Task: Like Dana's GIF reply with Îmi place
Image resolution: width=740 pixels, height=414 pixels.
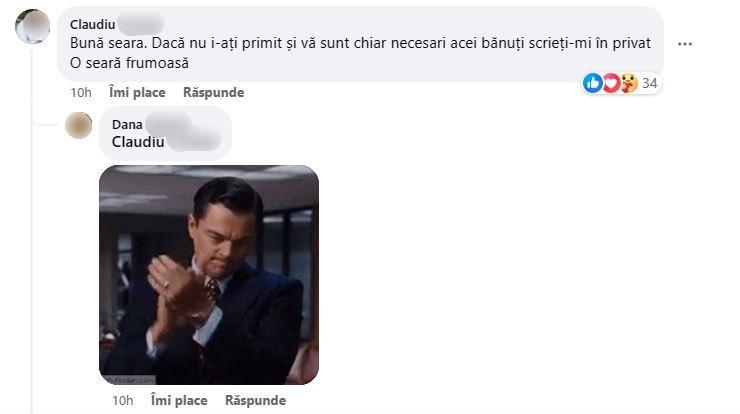Action: pyautogui.click(x=179, y=400)
